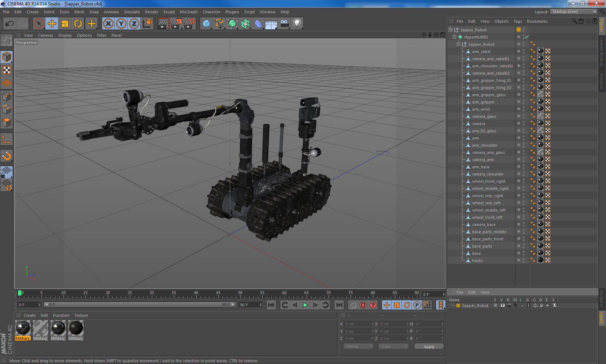Switch to Polygons mode
Image resolution: width=606 pixels, height=364 pixels.
pyautogui.click(x=6, y=122)
